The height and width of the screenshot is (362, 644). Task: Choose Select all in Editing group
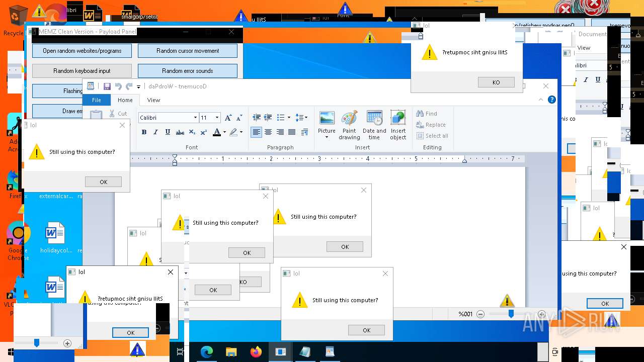coord(432,136)
